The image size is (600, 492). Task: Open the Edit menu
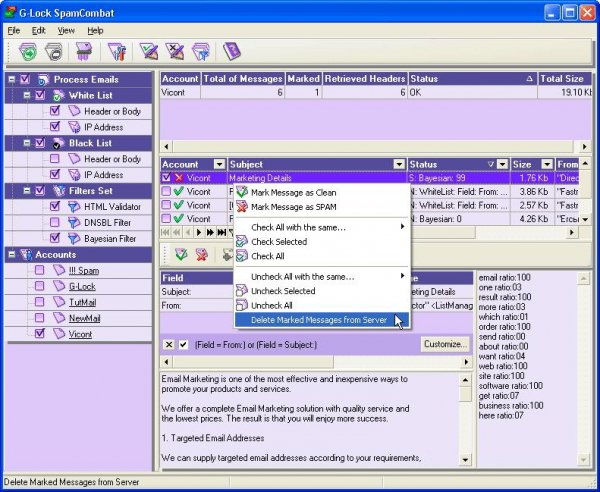coord(38,30)
